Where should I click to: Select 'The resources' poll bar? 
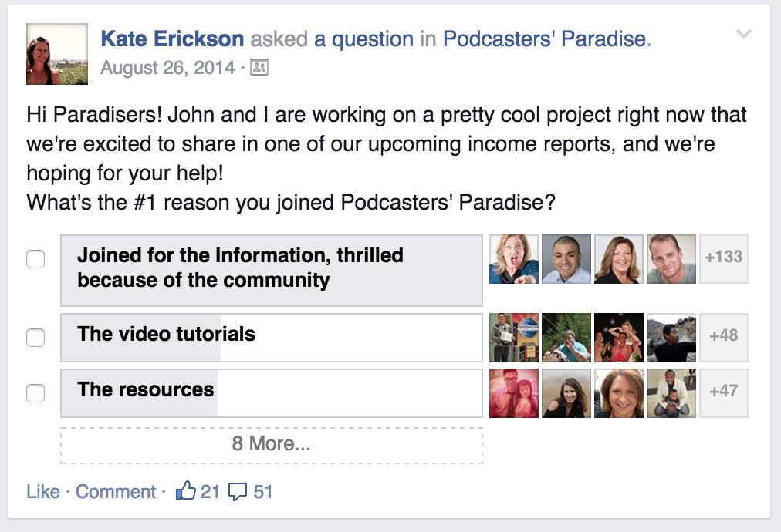coord(272,393)
